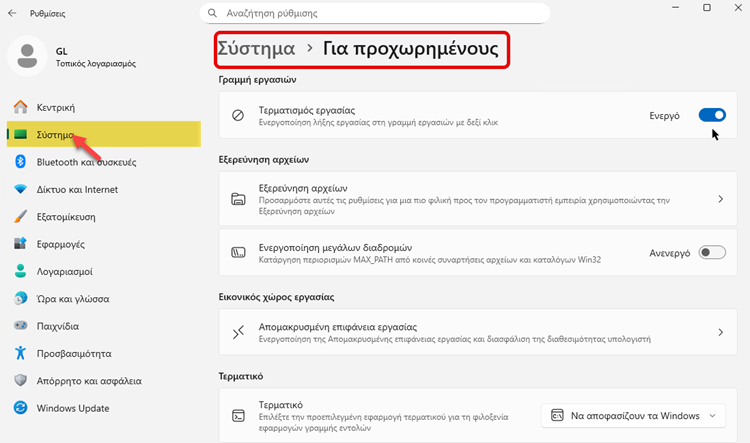Click the Σύστημα breadcrumb link
The width and height of the screenshot is (750, 443).
pyautogui.click(x=256, y=49)
